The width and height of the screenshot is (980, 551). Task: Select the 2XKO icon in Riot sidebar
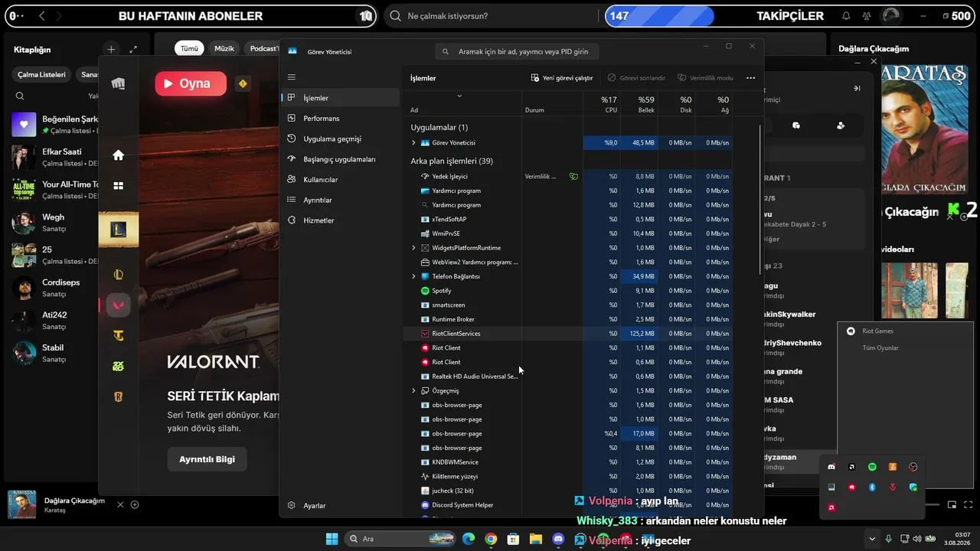(118, 366)
